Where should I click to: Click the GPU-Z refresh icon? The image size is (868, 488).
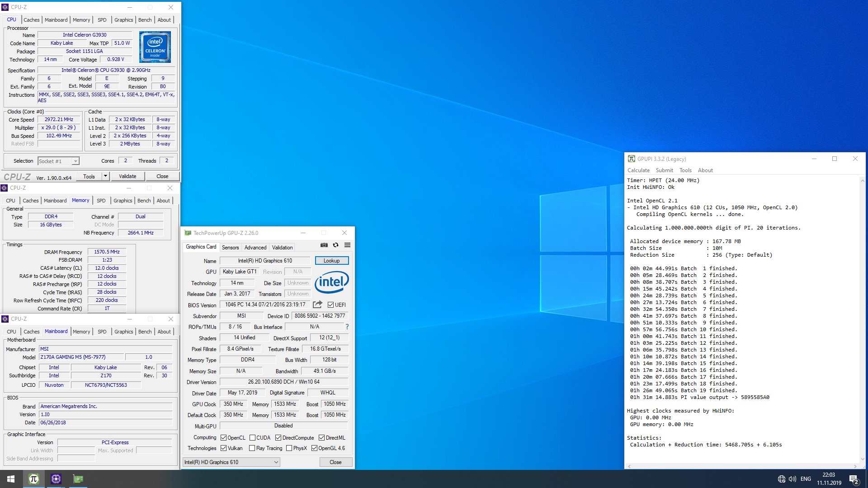click(x=335, y=245)
